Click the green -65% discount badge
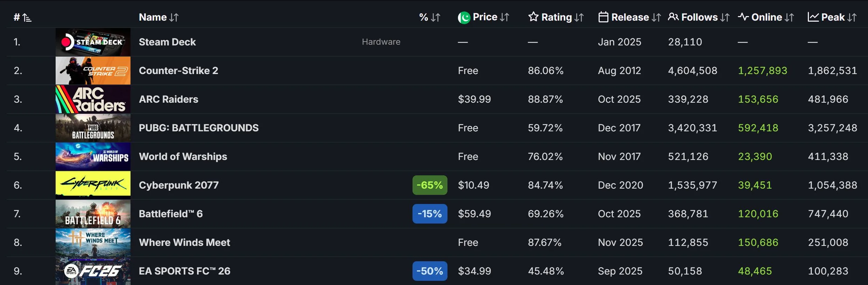 [x=430, y=185]
